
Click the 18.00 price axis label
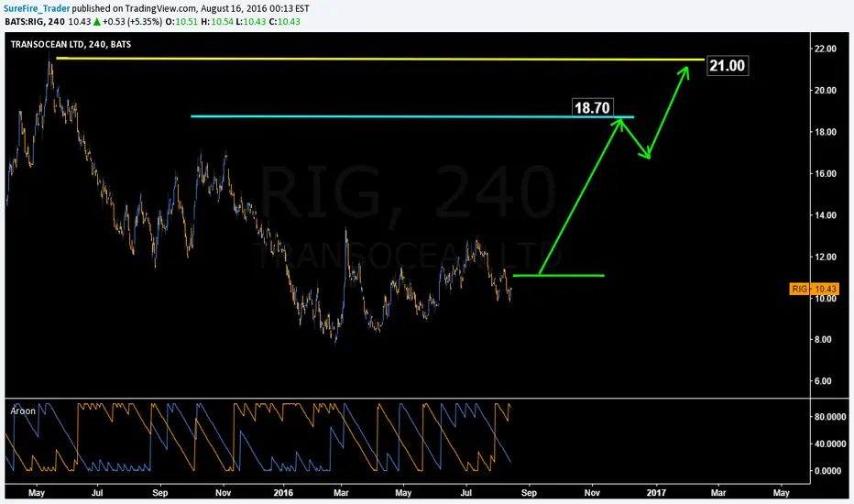coord(825,132)
